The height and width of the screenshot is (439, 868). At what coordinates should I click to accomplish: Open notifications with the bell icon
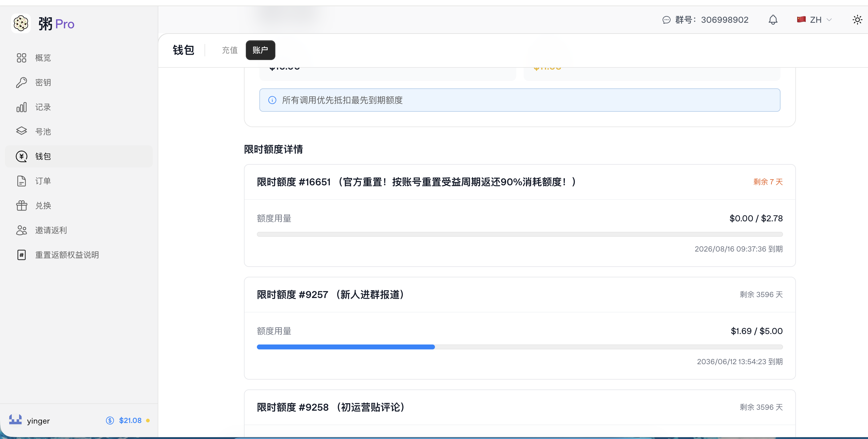pyautogui.click(x=773, y=20)
